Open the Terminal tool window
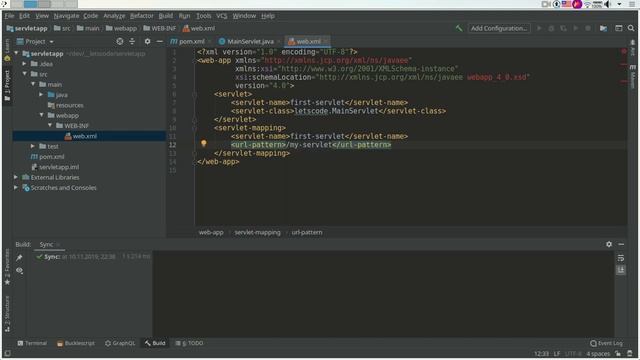 32,343
